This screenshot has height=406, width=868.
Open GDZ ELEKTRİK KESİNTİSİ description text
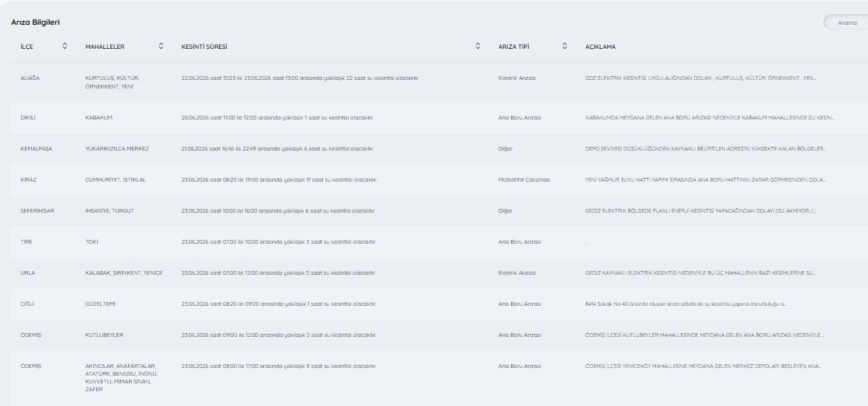pos(700,78)
